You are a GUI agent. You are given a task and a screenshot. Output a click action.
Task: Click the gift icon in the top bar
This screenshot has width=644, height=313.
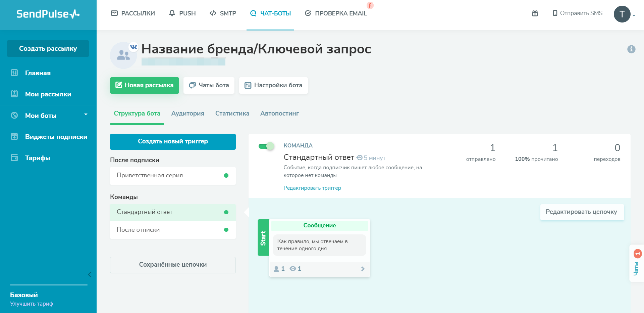coord(535,13)
